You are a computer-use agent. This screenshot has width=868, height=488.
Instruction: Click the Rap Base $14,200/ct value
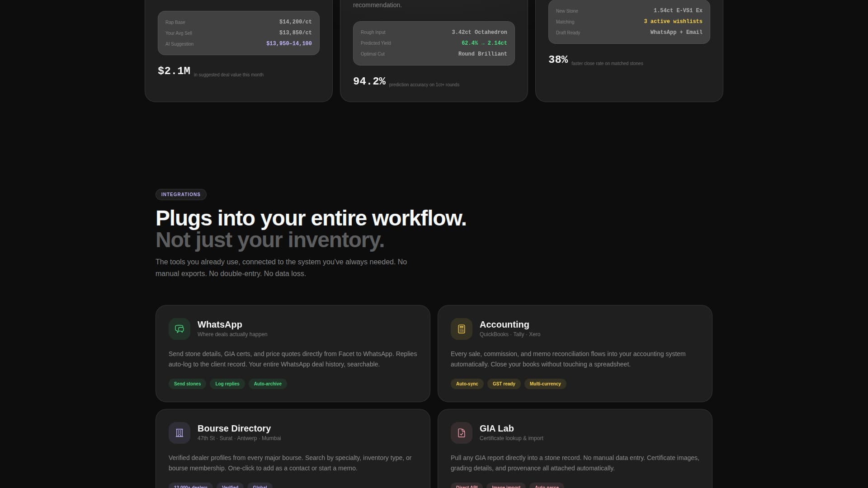click(x=295, y=22)
